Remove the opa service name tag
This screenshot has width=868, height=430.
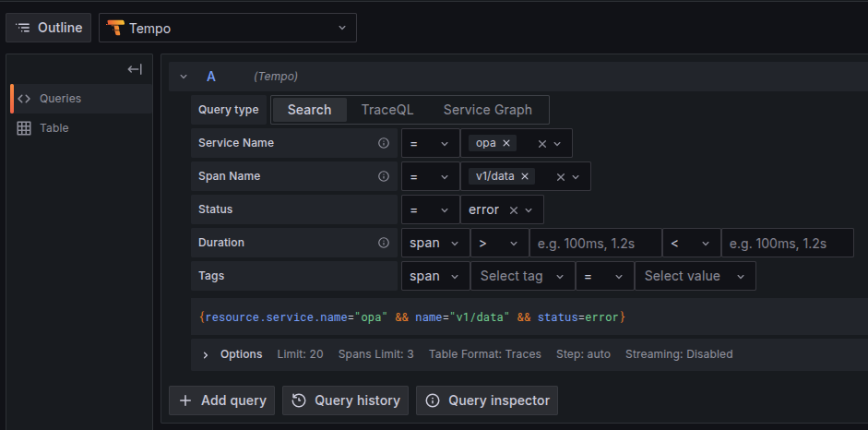tap(506, 143)
